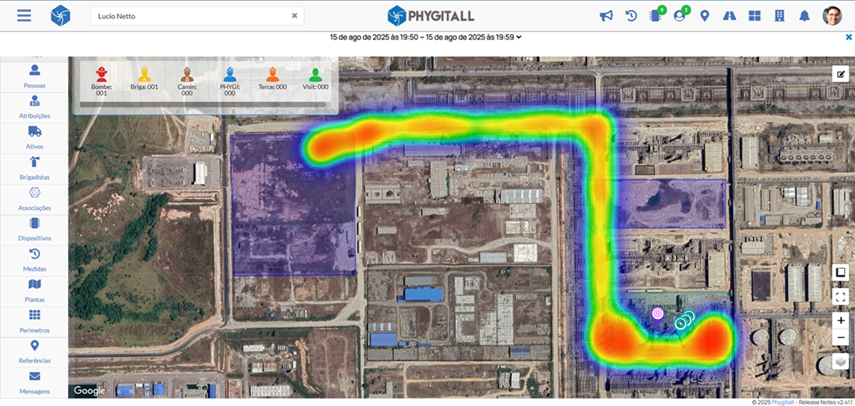
Task: Click the megaphone announcements icon
Action: click(606, 16)
